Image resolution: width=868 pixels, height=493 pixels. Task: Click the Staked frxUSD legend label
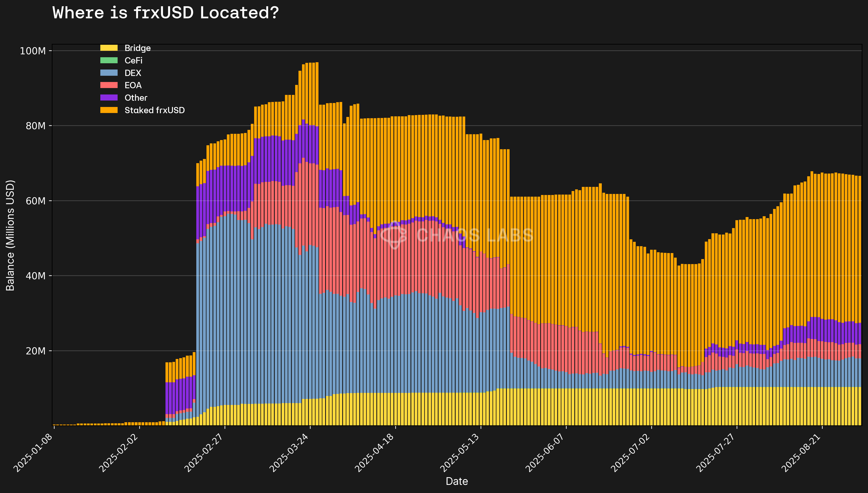[x=154, y=110]
